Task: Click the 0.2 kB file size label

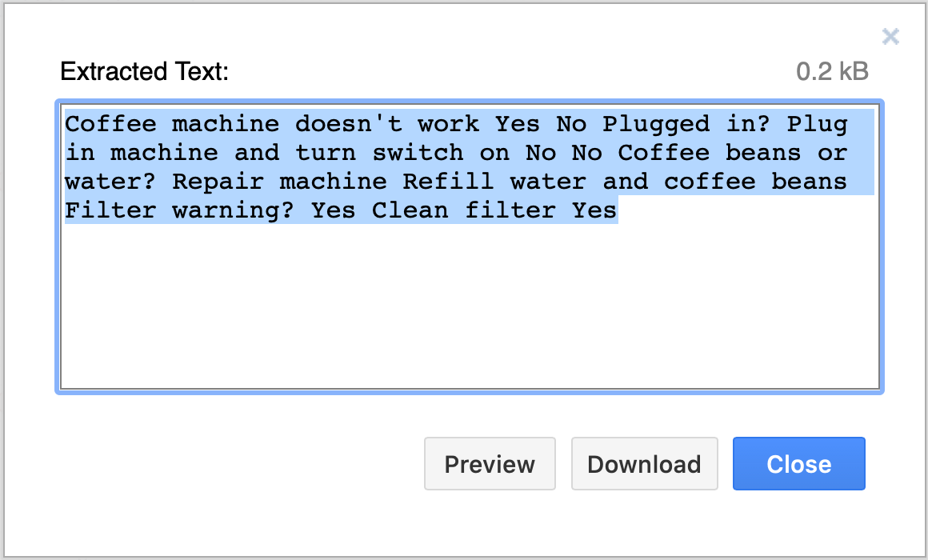Action: (831, 71)
